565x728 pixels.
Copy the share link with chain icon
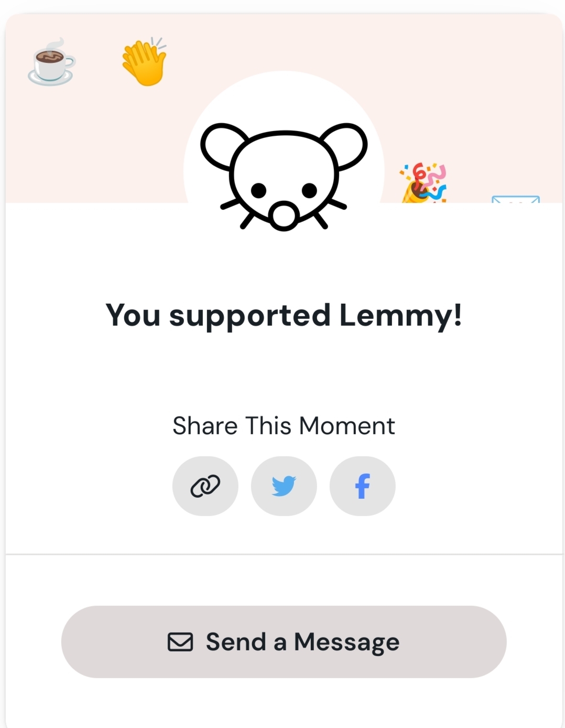205,486
